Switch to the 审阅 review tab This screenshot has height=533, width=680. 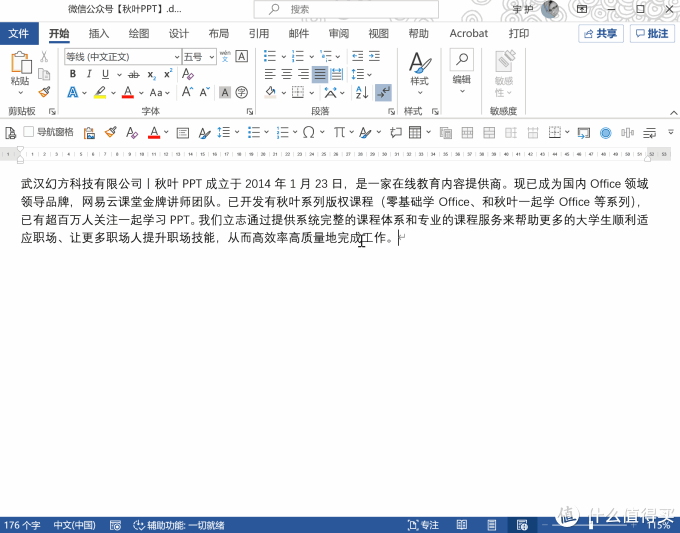click(338, 33)
